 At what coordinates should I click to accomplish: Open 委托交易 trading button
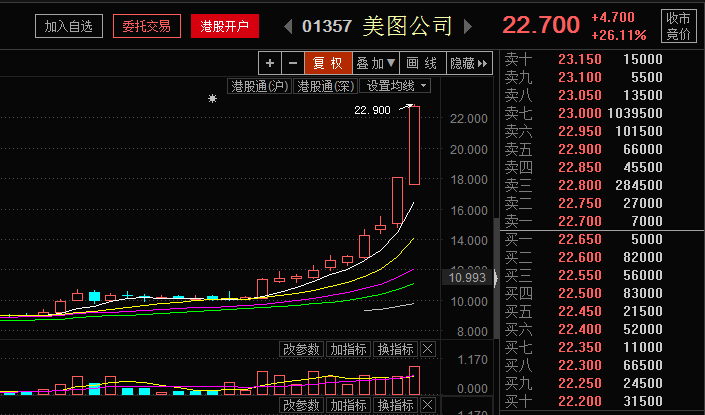[x=147, y=26]
